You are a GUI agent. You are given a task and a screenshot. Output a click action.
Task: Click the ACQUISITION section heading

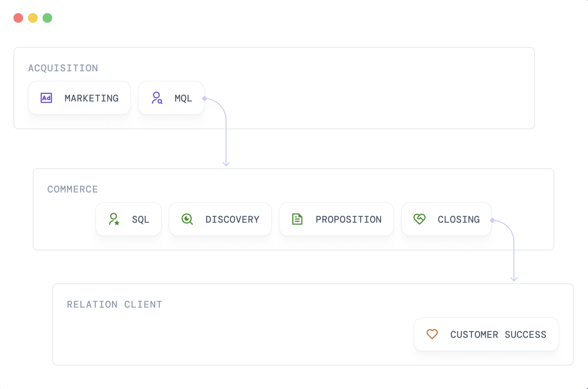point(63,68)
